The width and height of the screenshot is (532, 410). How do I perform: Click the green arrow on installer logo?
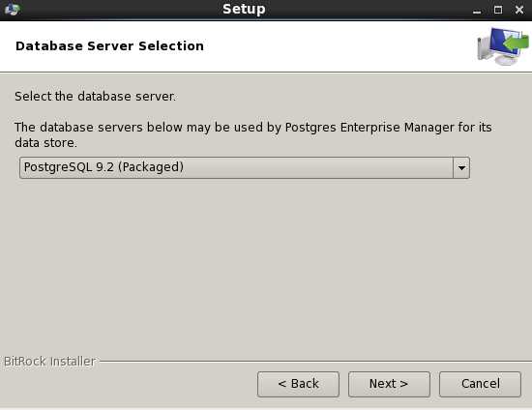[517, 44]
